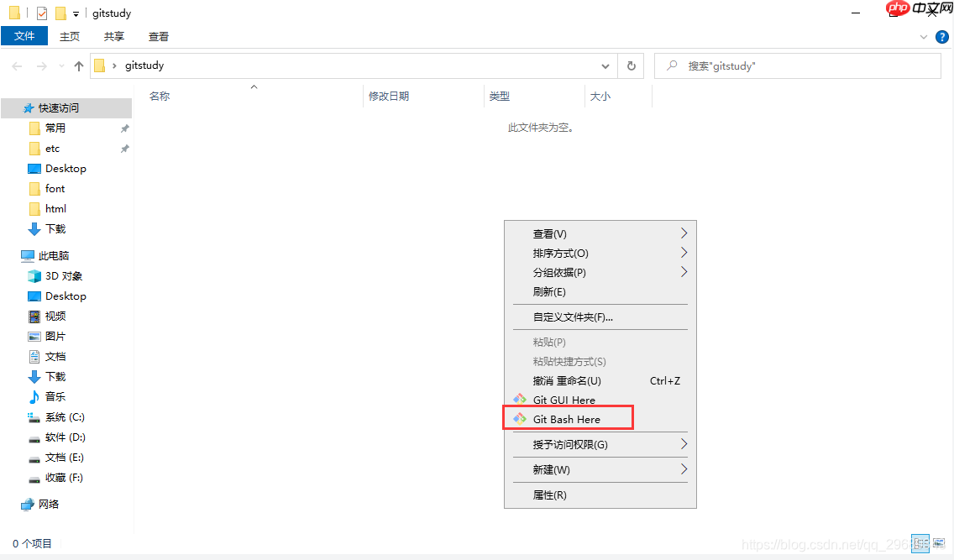Click the Git GUI Here icon
The width and height of the screenshot is (954, 560).
pyautogui.click(x=520, y=400)
